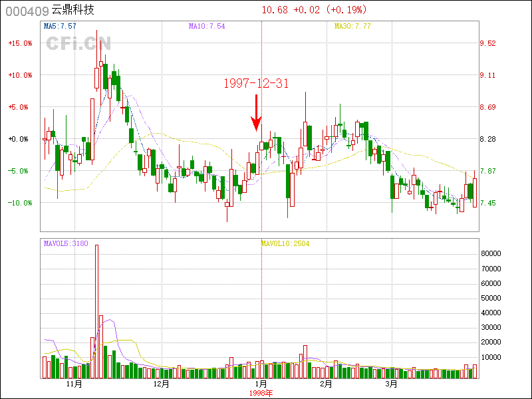Click the MA5:7.57 indicator label

(60, 27)
